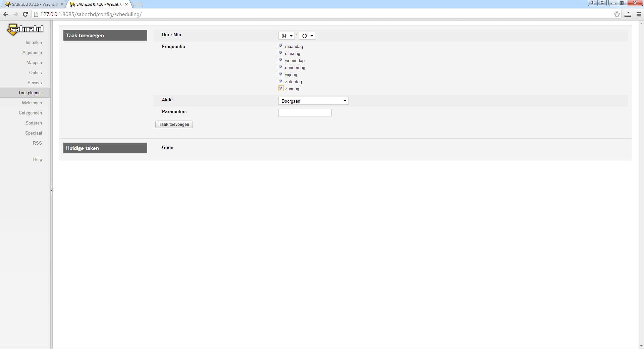Image resolution: width=644 pixels, height=349 pixels.
Task: Close the active SABnzbd tab
Action: [126, 4]
